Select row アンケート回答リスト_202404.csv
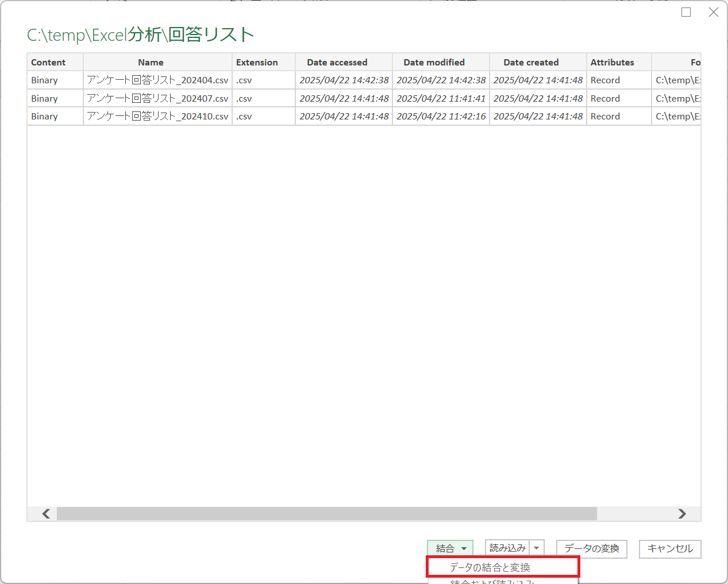Screen dimensions: 728x584 point(157,80)
